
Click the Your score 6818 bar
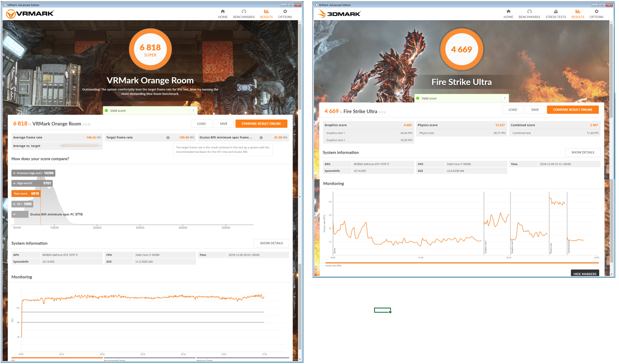point(26,194)
